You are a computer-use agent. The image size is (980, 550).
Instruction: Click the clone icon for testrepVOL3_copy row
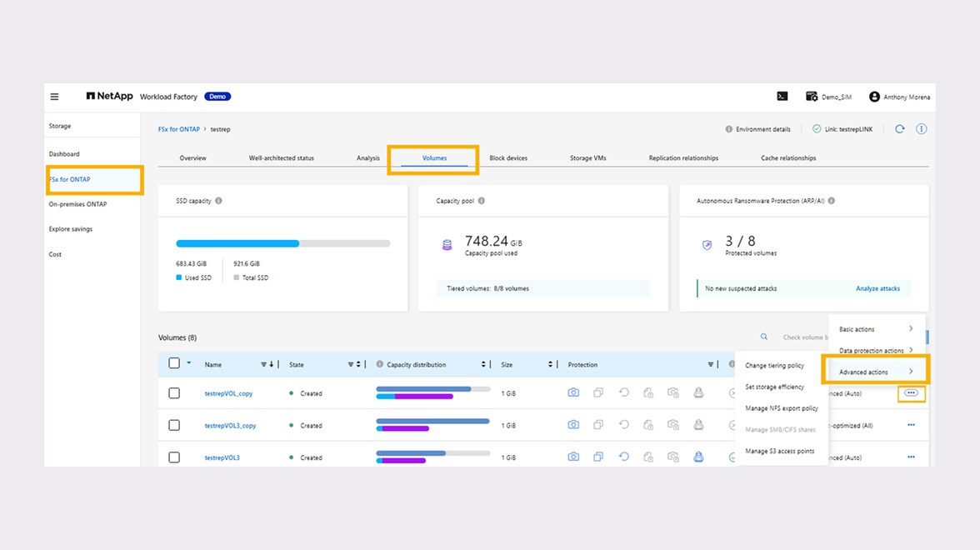(x=598, y=425)
